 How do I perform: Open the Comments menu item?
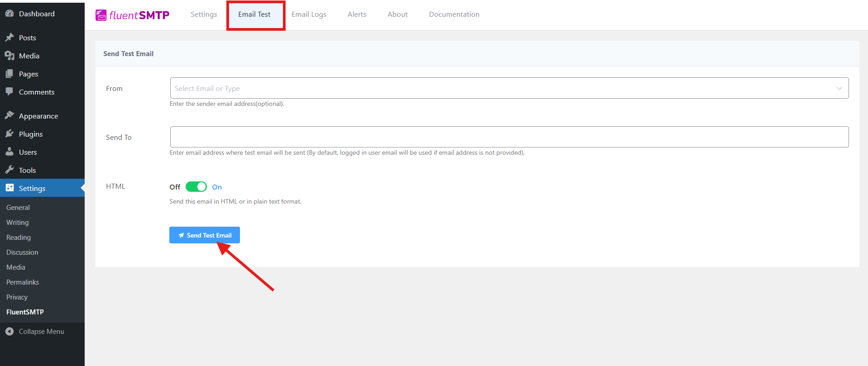37,92
